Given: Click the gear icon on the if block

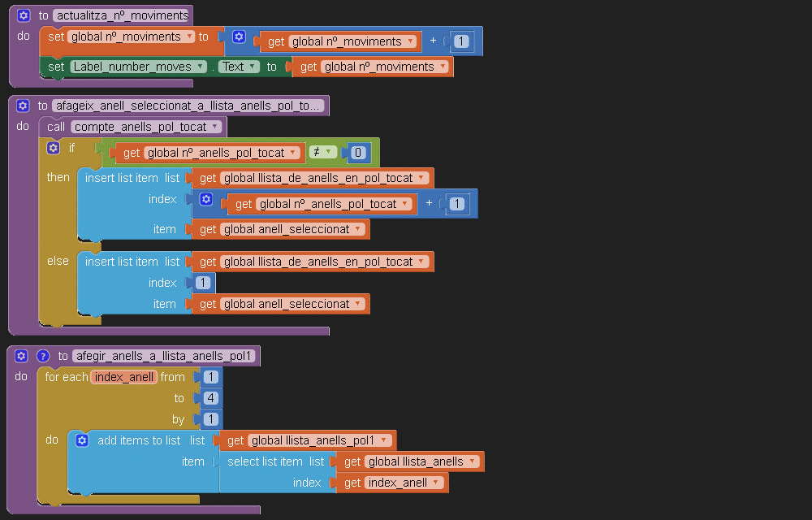Looking at the screenshot, I should point(54,148).
